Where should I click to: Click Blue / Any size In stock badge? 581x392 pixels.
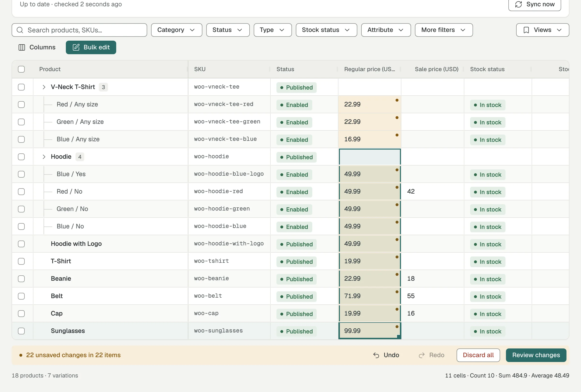(488, 140)
